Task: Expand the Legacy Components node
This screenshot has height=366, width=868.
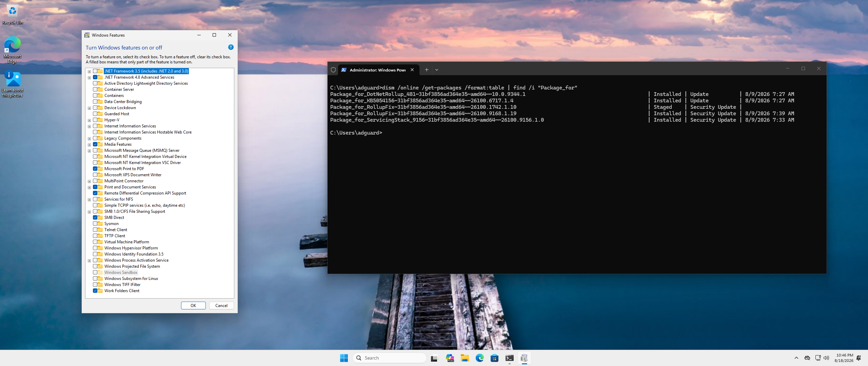Action: [89, 139]
